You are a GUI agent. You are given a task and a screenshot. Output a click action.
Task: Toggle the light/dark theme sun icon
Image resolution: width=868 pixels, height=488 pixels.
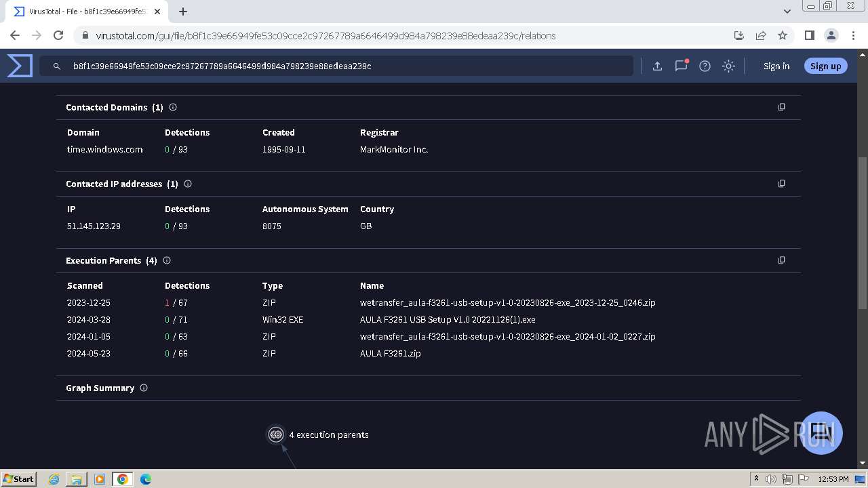click(x=728, y=66)
